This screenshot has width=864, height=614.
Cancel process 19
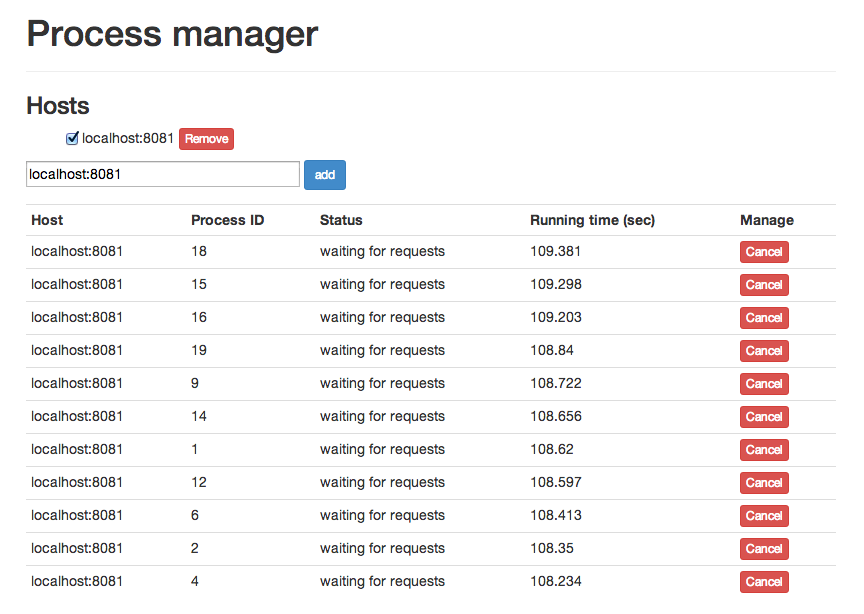coord(764,350)
